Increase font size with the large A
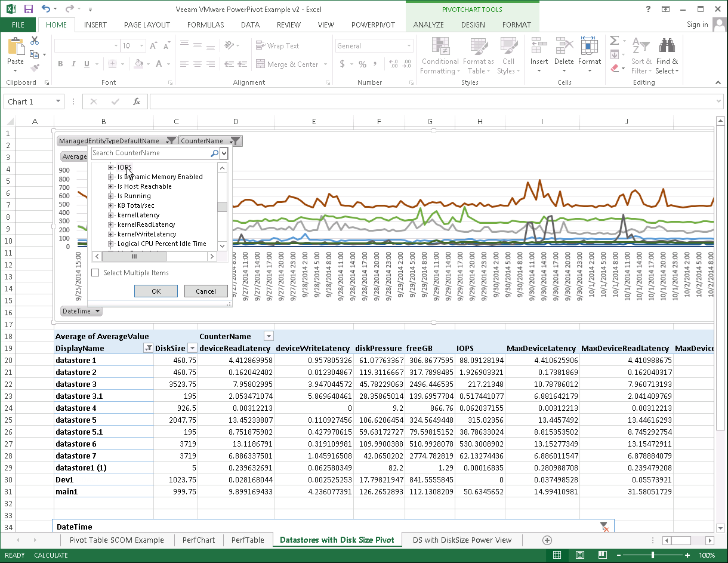The width and height of the screenshot is (728, 563). point(153,46)
